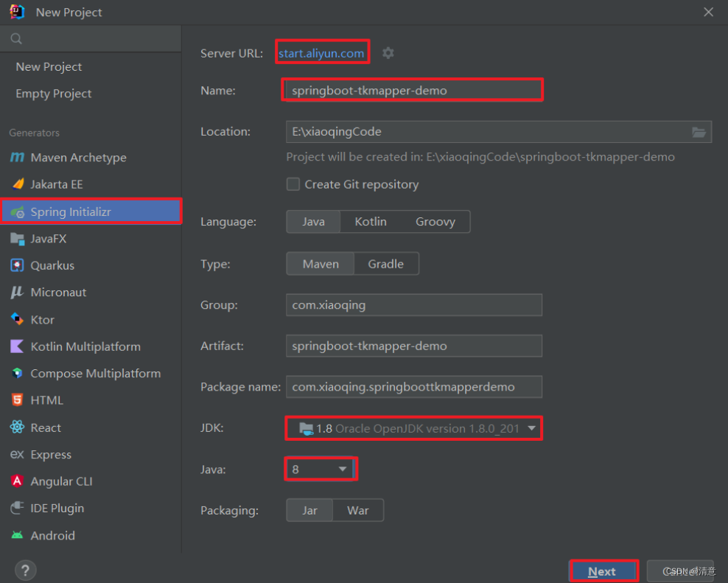This screenshot has width=728, height=583.
Task: Enable Create Git repository checkbox
Action: click(293, 184)
